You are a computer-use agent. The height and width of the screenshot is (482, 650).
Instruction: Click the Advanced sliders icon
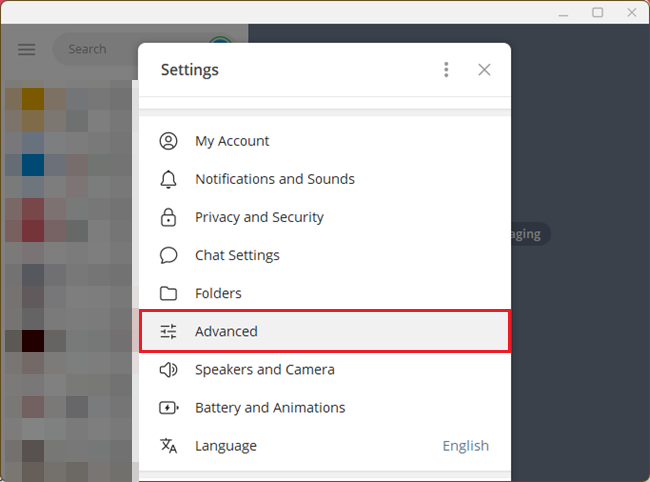tap(168, 331)
